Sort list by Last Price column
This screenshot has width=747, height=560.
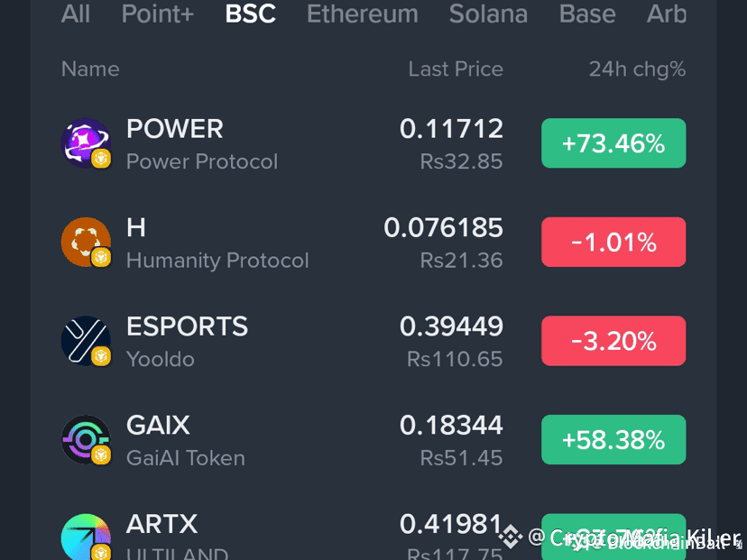(456, 69)
